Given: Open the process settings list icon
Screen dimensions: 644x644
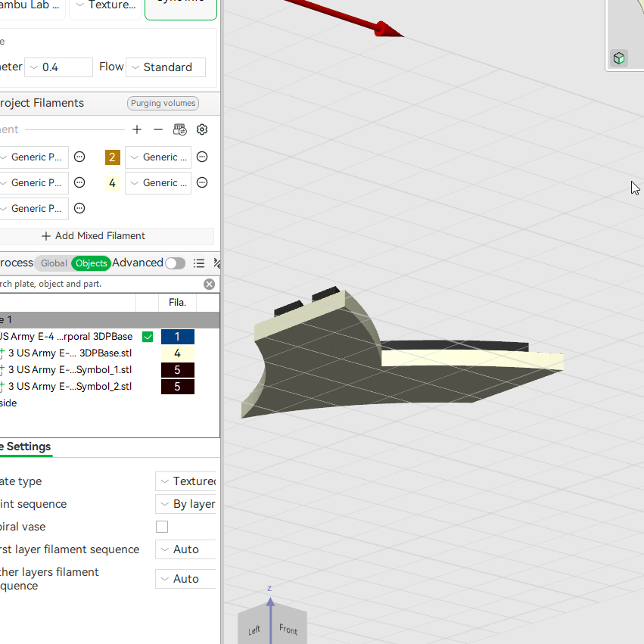Looking at the screenshot, I should [199, 263].
